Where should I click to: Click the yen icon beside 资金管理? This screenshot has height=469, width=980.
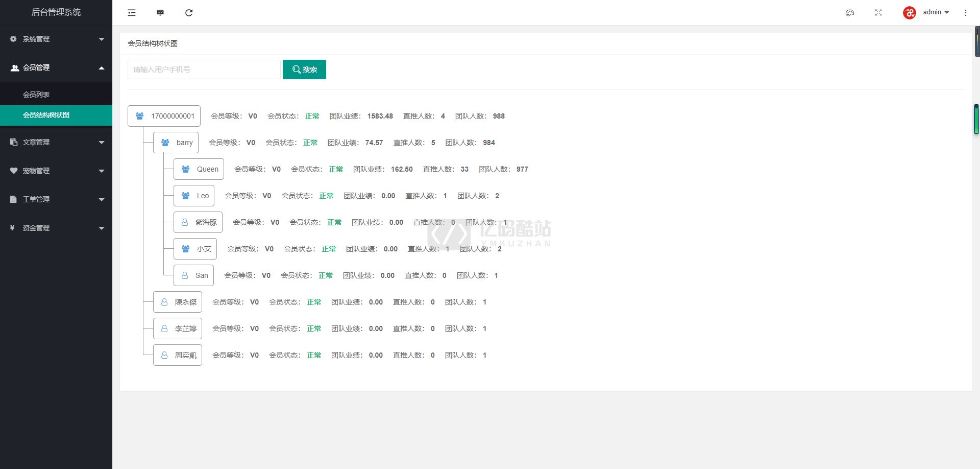coord(12,228)
